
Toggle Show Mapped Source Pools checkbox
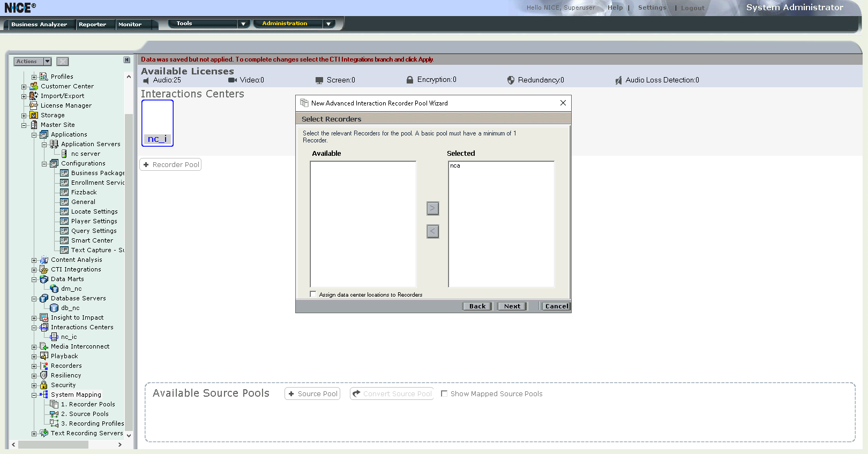[444, 394]
